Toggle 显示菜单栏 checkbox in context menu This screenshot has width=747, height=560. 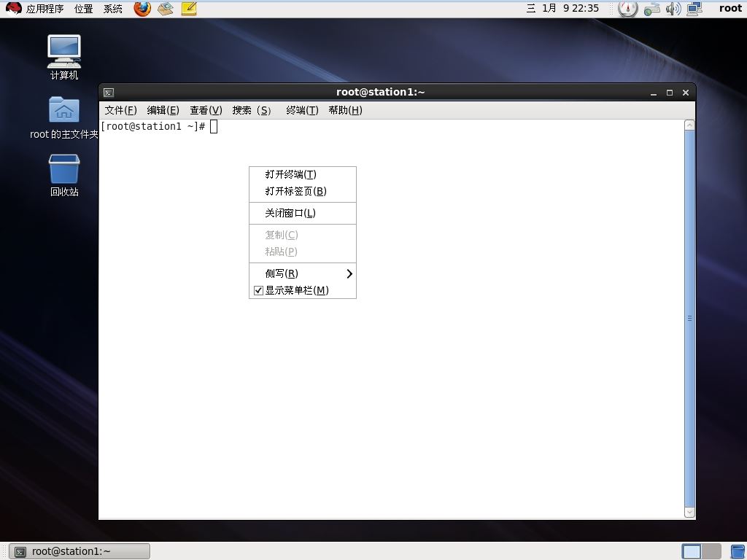259,290
